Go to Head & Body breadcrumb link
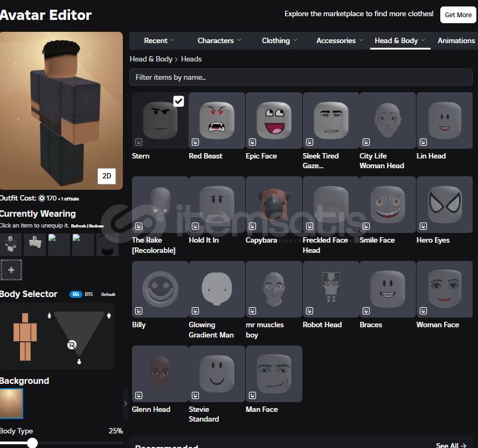 pos(151,59)
